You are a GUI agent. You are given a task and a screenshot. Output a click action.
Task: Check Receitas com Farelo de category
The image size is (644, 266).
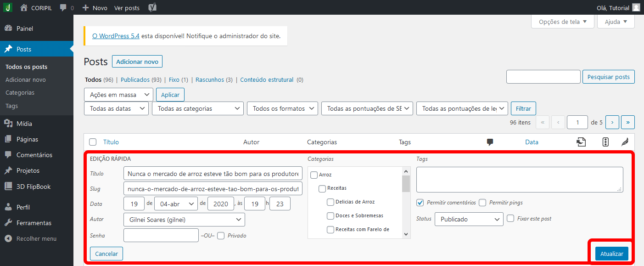[x=330, y=230]
